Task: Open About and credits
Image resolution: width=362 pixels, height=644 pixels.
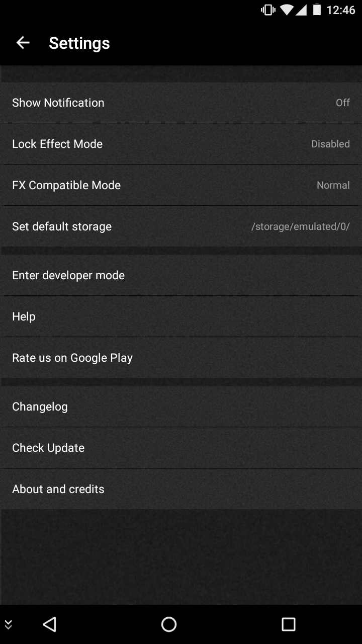Action: pyautogui.click(x=181, y=489)
